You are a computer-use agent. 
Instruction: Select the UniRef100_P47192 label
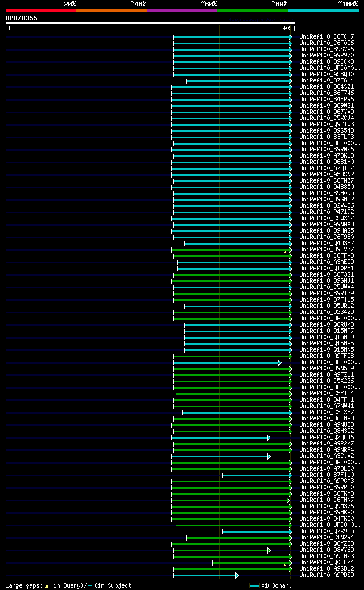(326, 212)
